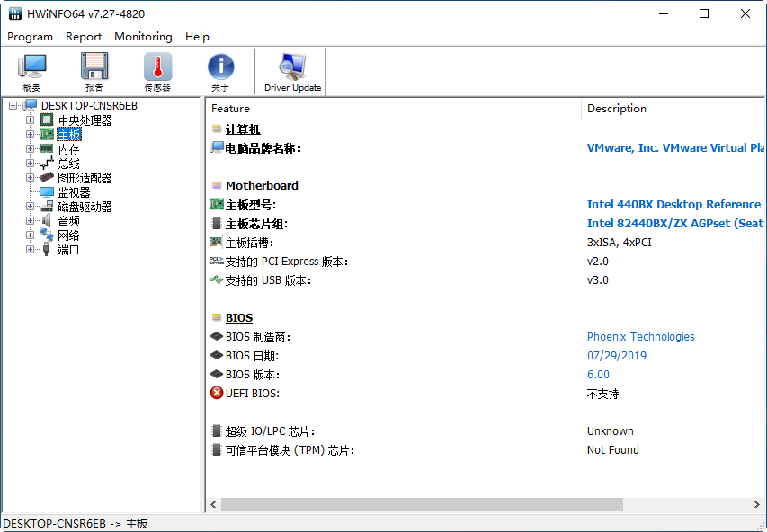
Task: Click the chip icon beside 主板芯片组
Action: (217, 224)
